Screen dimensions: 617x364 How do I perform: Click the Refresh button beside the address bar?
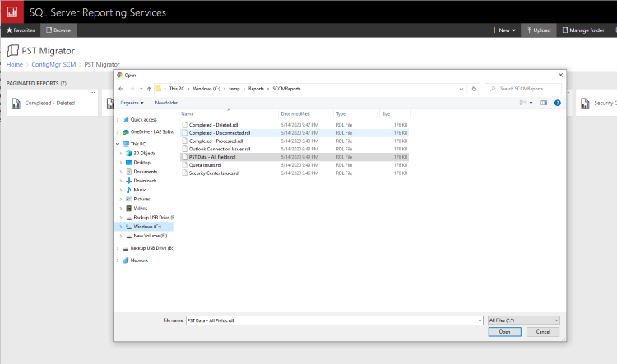click(x=474, y=89)
